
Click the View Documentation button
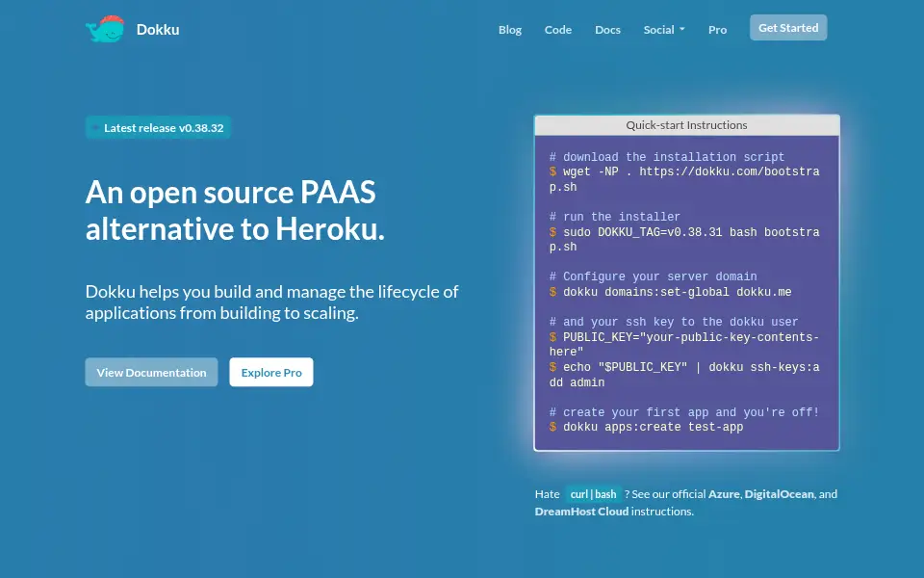(151, 372)
